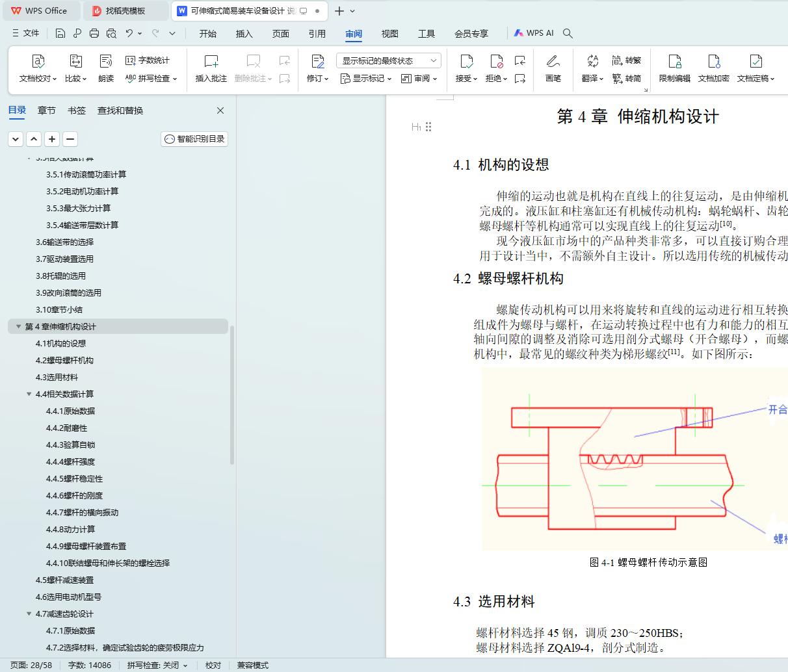The width and height of the screenshot is (788, 672).
Task: Open 显示标记的最终状态 dropdown
Action: pyautogui.click(x=388, y=60)
